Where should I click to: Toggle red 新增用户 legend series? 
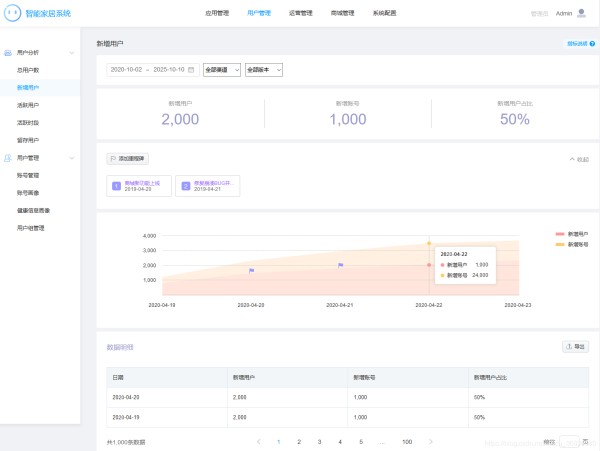572,234
